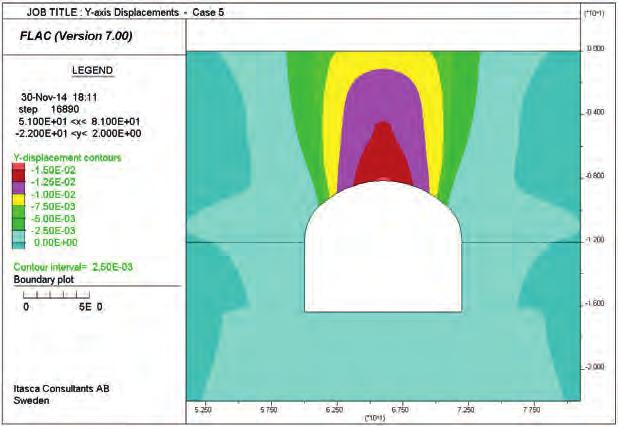Pick the yellow swatch beside -7.50E-03
618x426 pixels.
coord(19,199)
